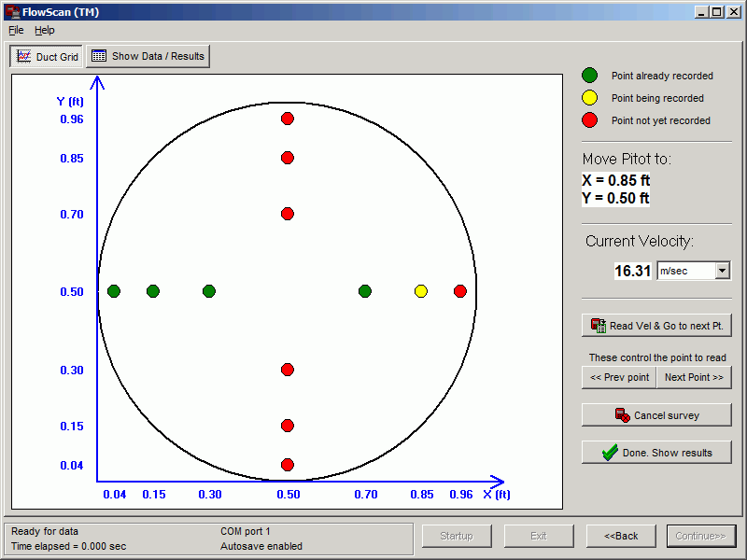Open the Show Data / Results tab

(x=148, y=56)
